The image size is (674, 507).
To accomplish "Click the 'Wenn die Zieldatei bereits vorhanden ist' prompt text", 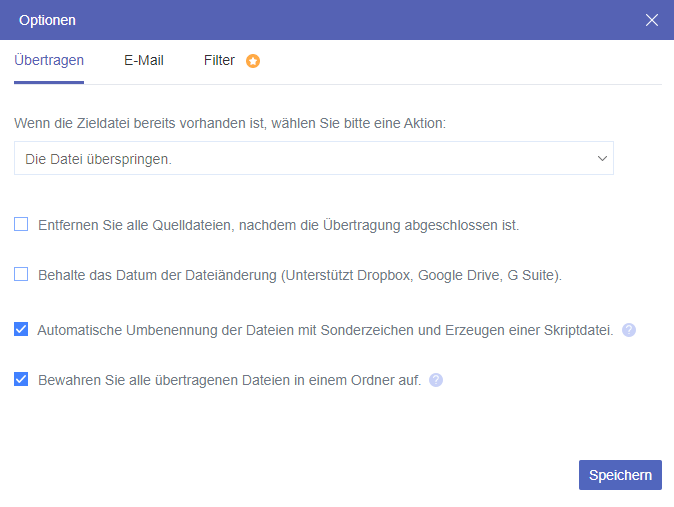I will point(230,123).
